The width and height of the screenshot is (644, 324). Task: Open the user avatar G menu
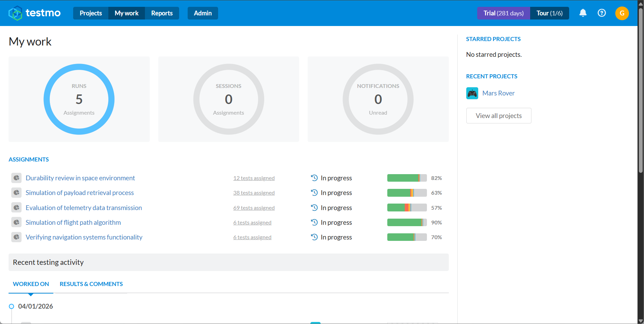click(622, 13)
